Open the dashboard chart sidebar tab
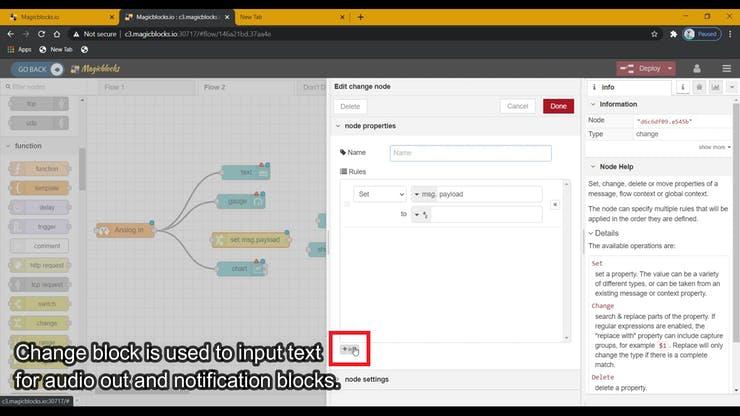The image size is (740, 416). (715, 87)
